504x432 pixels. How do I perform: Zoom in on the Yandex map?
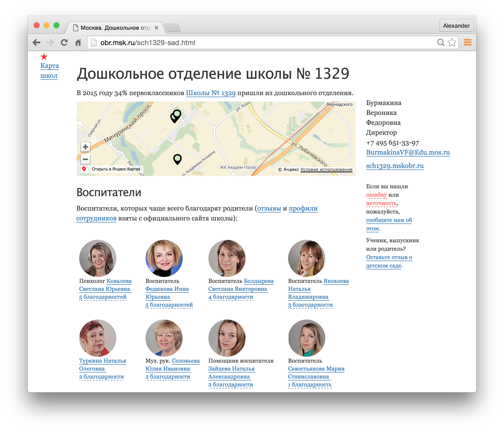point(85,147)
